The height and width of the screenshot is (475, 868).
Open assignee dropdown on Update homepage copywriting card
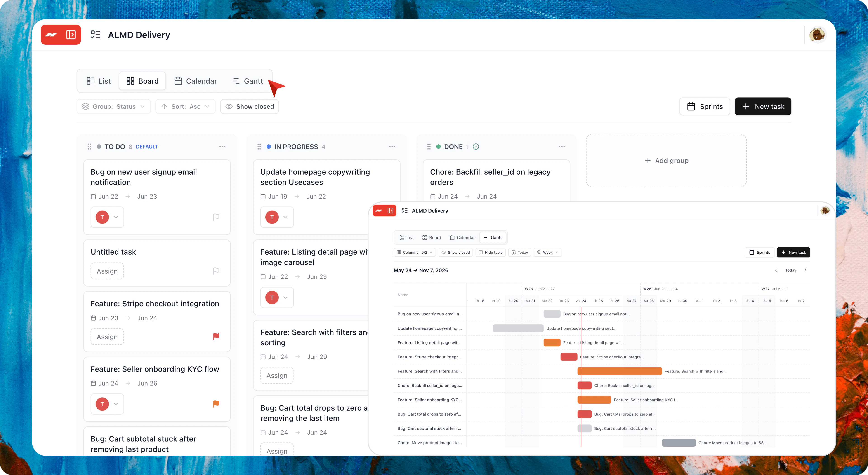277,217
